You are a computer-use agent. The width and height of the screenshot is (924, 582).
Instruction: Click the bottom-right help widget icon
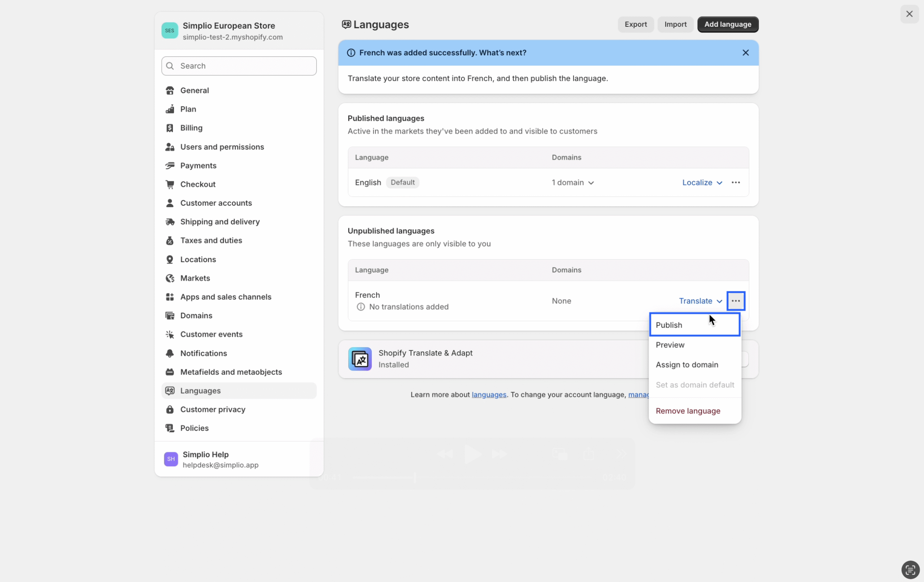click(x=910, y=570)
